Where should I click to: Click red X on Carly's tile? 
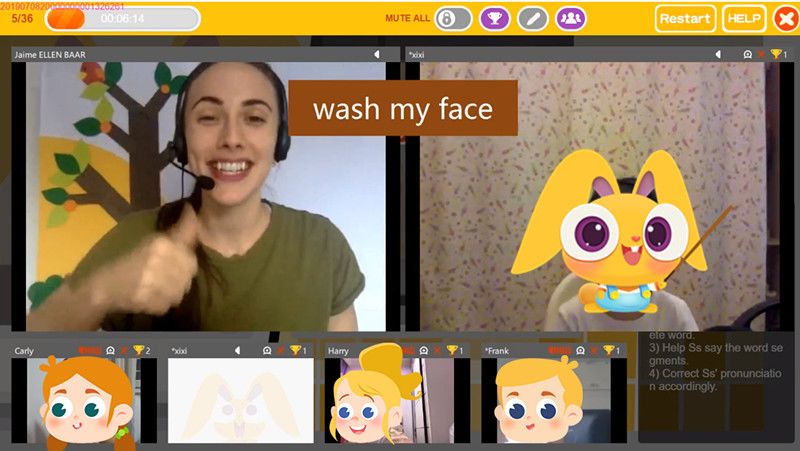tap(124, 350)
